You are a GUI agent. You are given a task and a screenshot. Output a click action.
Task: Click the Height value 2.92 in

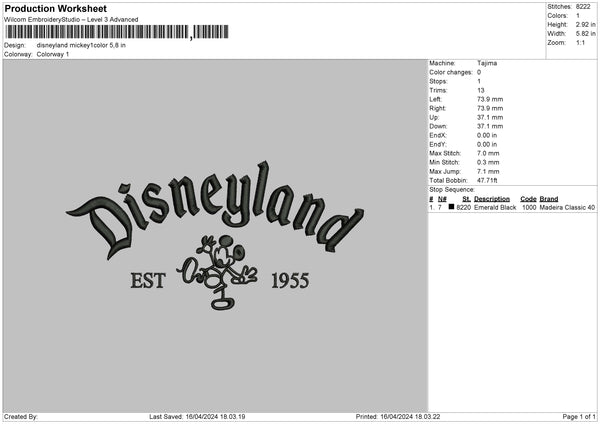pos(585,24)
